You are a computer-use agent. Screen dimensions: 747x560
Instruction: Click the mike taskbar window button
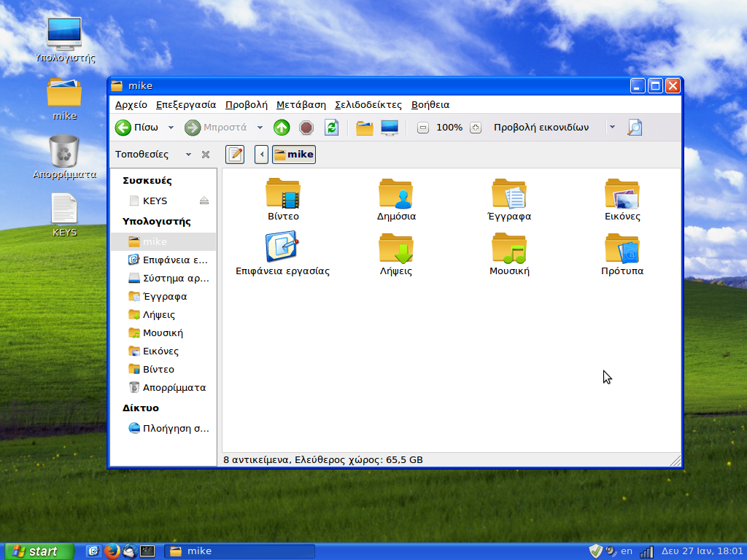tap(239, 551)
